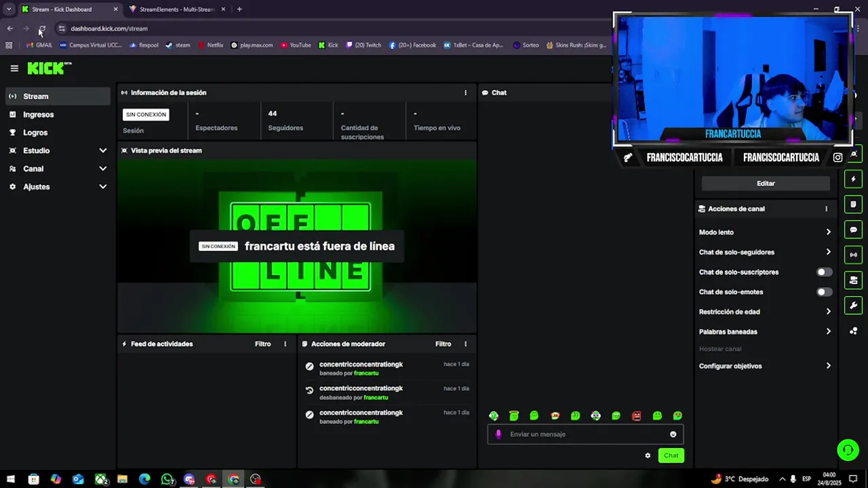Click the note page sidebar widget icon
This screenshot has height=488, width=868.
[854, 204]
